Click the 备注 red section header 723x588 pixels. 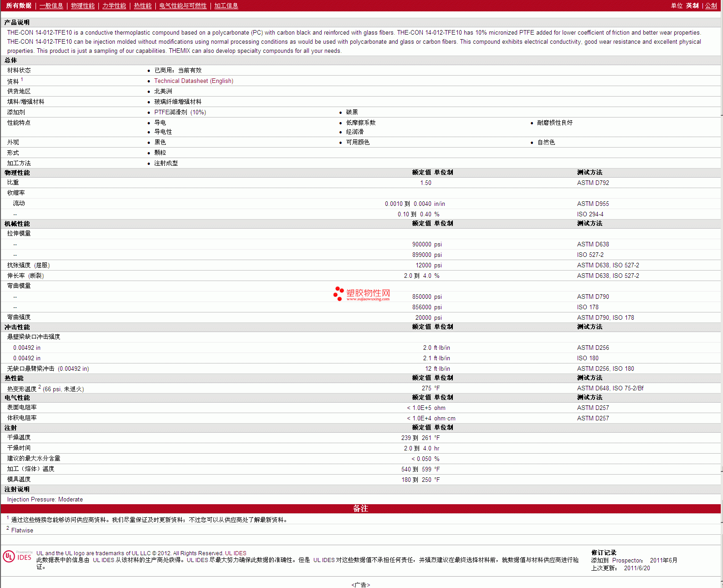tap(360, 508)
